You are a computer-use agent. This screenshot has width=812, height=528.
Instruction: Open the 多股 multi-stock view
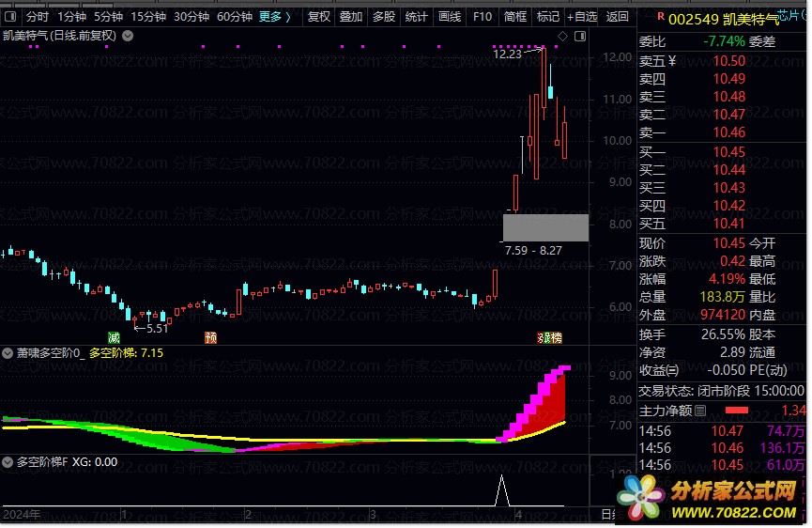384,17
